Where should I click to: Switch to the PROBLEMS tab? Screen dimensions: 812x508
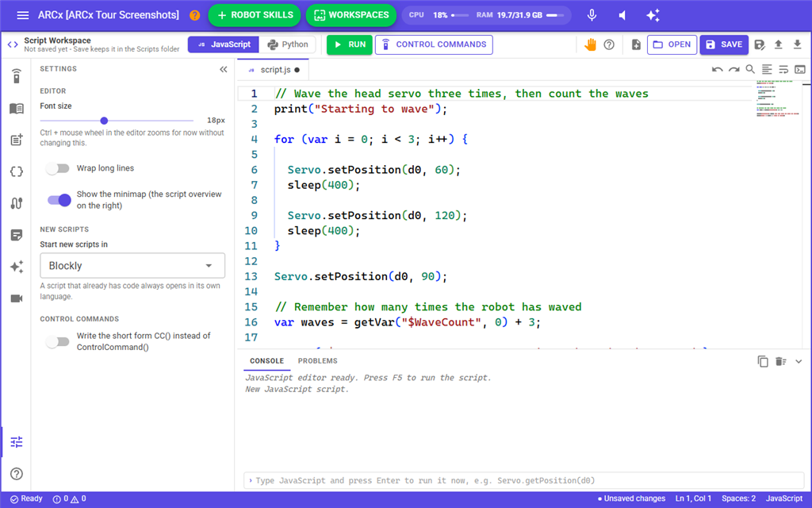pyautogui.click(x=317, y=361)
